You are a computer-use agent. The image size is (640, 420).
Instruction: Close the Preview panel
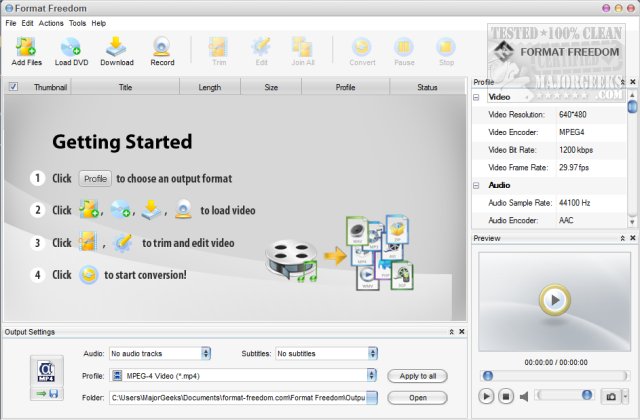(633, 238)
